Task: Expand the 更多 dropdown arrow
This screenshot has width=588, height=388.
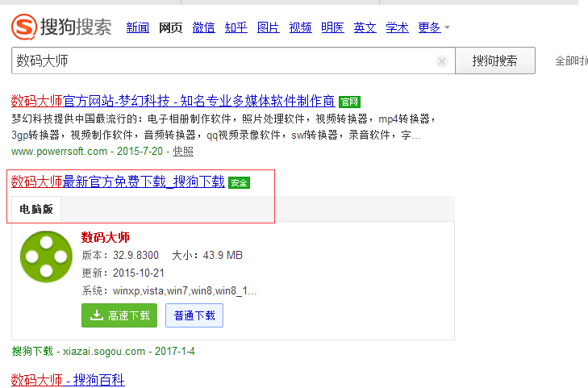Action: [x=447, y=27]
